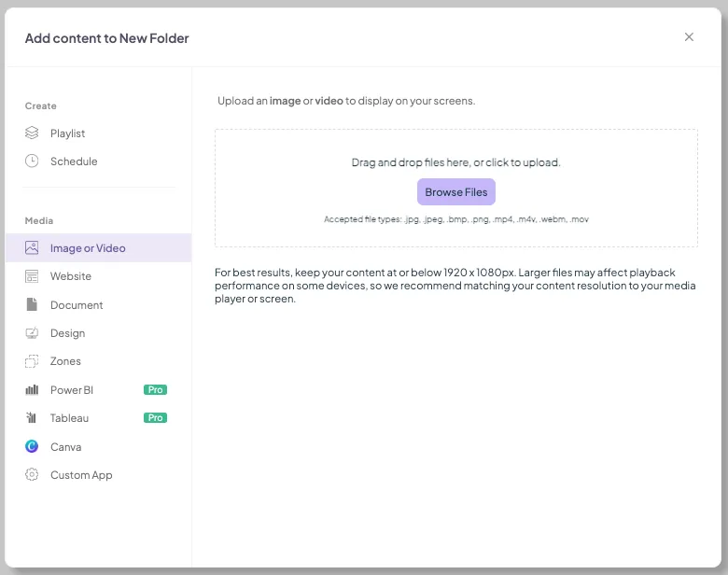728x575 pixels.
Task: Click the 'Add content to New Folder' title
Action: [106, 38]
